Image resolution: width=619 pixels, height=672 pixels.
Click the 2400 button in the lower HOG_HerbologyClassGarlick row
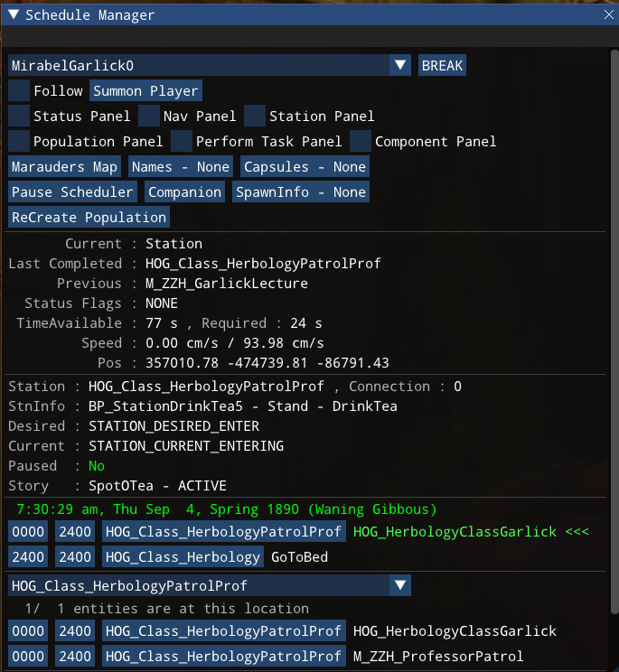75,630
